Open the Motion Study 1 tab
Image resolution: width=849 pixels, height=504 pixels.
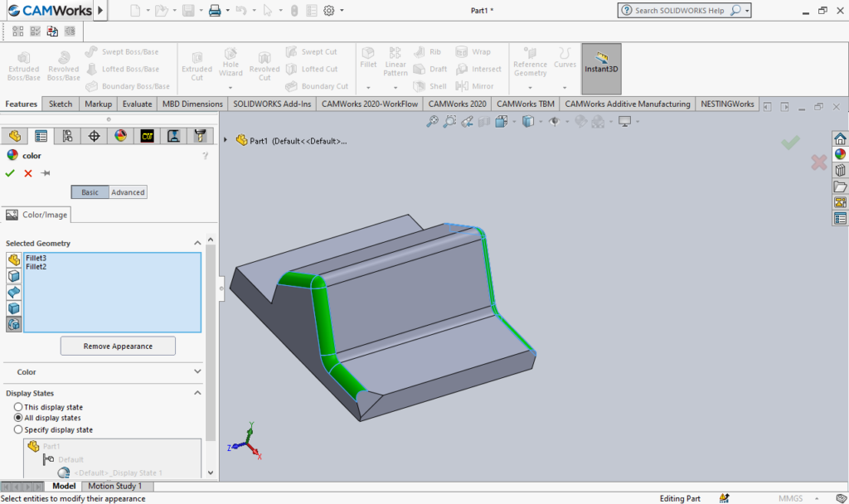117,486
